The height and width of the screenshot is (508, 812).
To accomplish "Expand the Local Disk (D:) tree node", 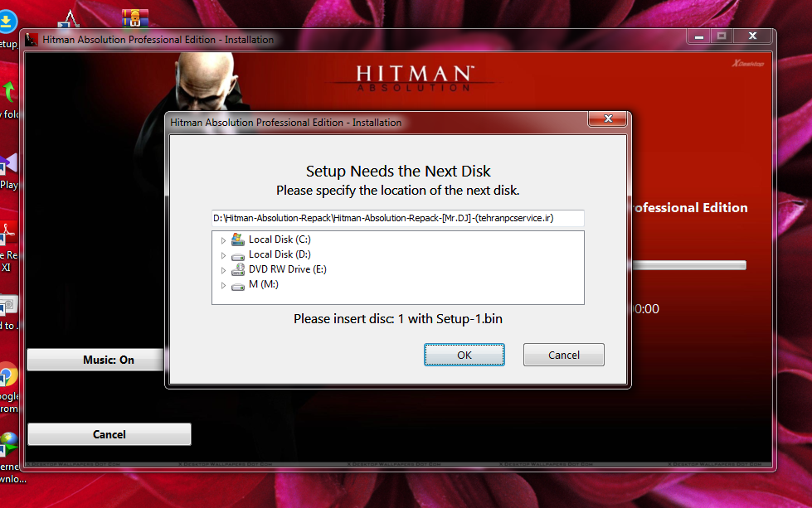I will (223, 255).
